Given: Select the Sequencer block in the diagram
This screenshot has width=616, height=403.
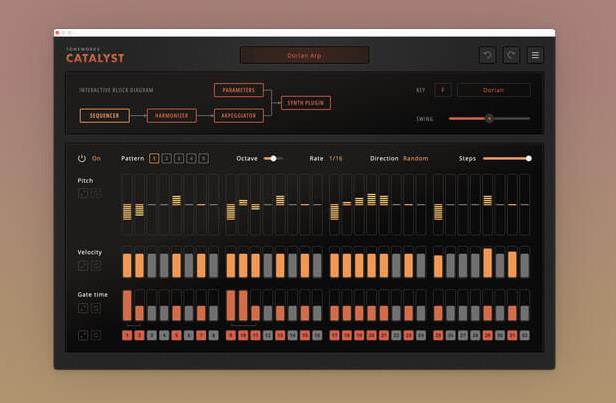Looking at the screenshot, I should click(104, 115).
